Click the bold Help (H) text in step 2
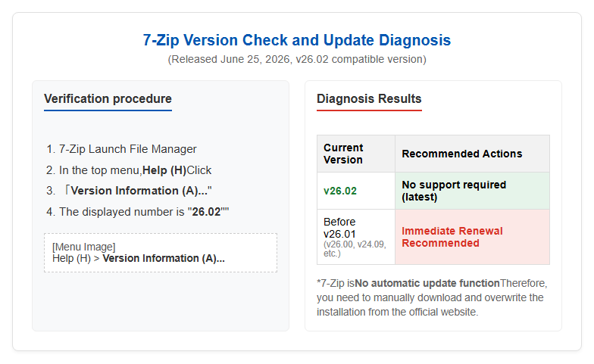The height and width of the screenshot is (364, 594). (164, 170)
